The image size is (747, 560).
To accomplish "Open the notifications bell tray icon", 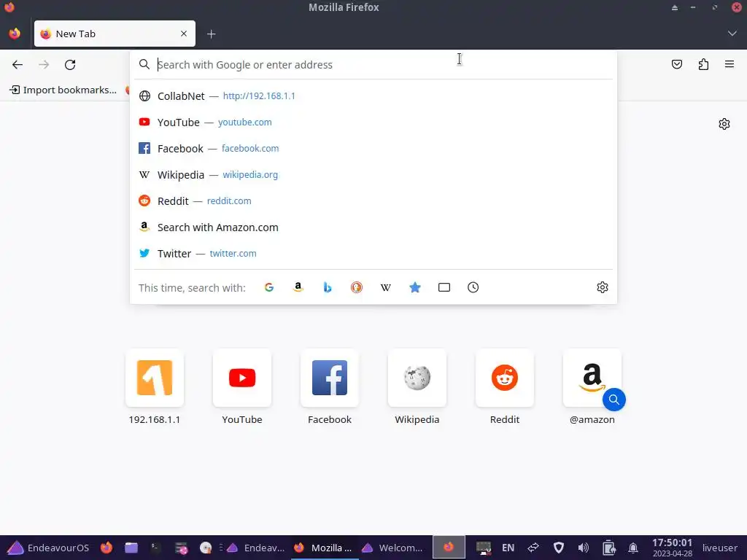I will [x=633, y=548].
